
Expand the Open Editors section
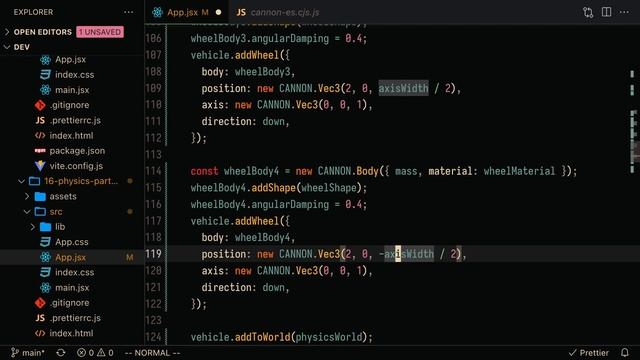click(42, 32)
